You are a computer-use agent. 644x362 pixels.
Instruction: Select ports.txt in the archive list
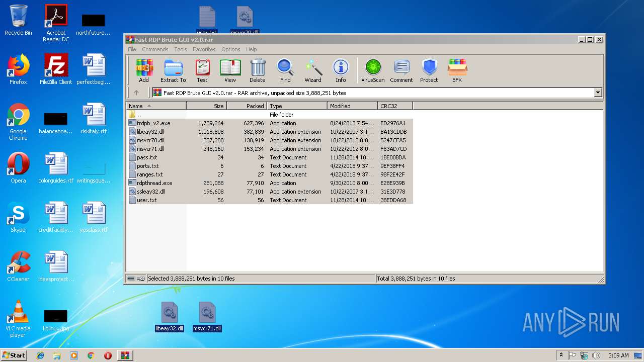(270, 166)
